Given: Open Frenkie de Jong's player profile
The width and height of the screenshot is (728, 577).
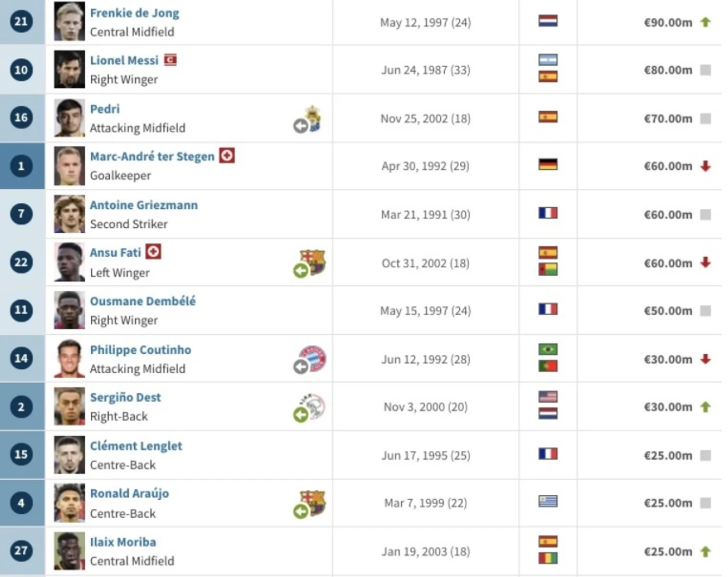Looking at the screenshot, I should [135, 13].
